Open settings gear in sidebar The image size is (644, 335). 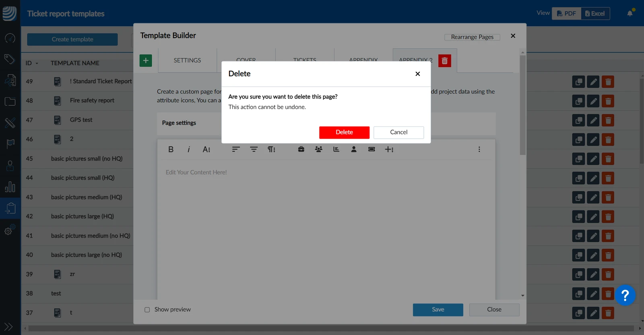tap(10, 230)
